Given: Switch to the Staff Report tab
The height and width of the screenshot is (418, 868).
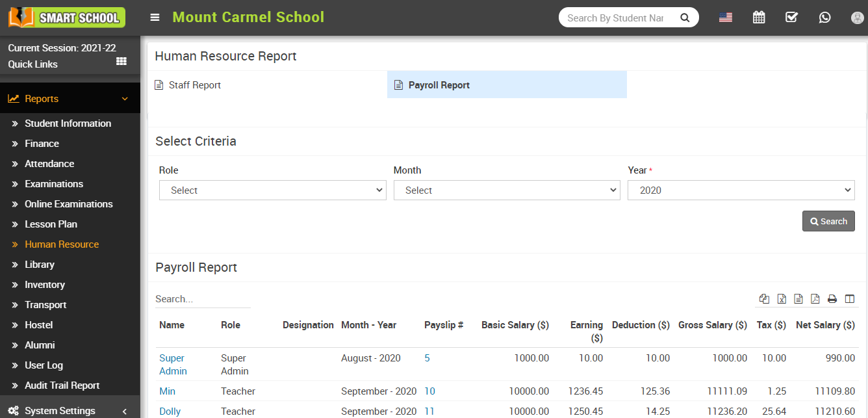Looking at the screenshot, I should pyautogui.click(x=187, y=85).
